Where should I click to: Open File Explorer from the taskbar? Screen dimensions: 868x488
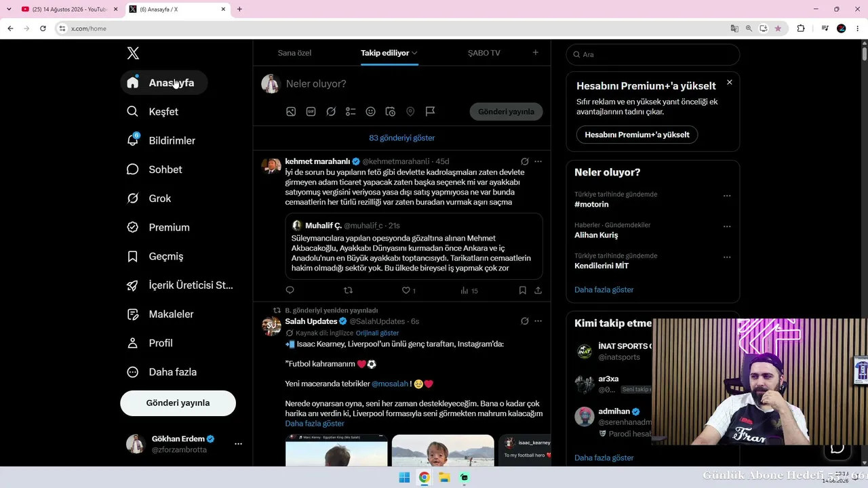(444, 478)
